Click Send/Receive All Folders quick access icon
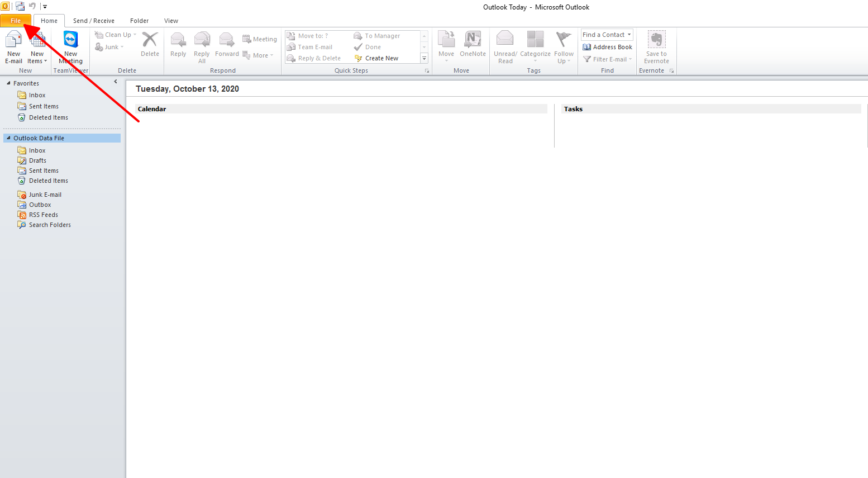This screenshot has width=868, height=478. [x=20, y=7]
